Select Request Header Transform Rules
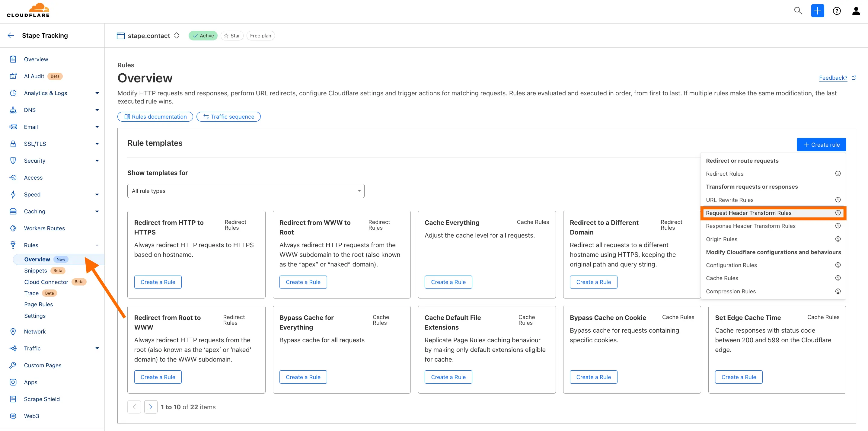Image resolution: width=868 pixels, height=431 pixels. tap(748, 213)
